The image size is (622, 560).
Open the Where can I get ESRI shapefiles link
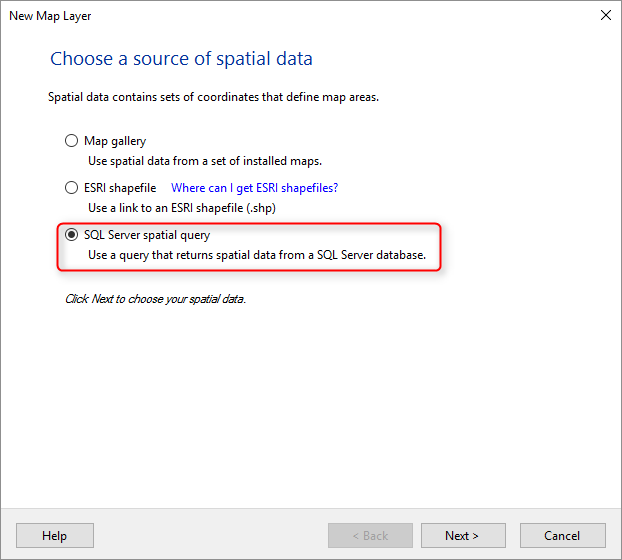tap(254, 188)
